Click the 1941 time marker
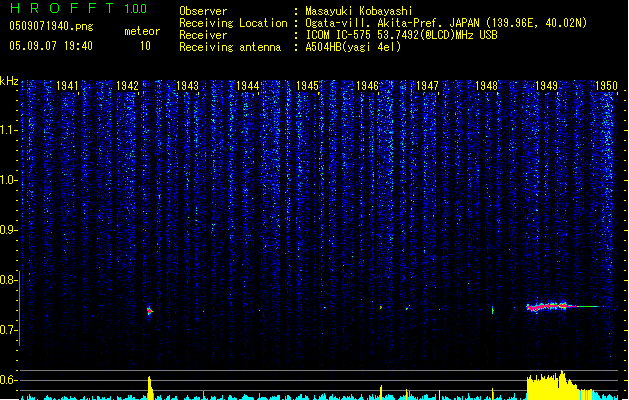This screenshot has height=400, width=629. click(x=67, y=86)
